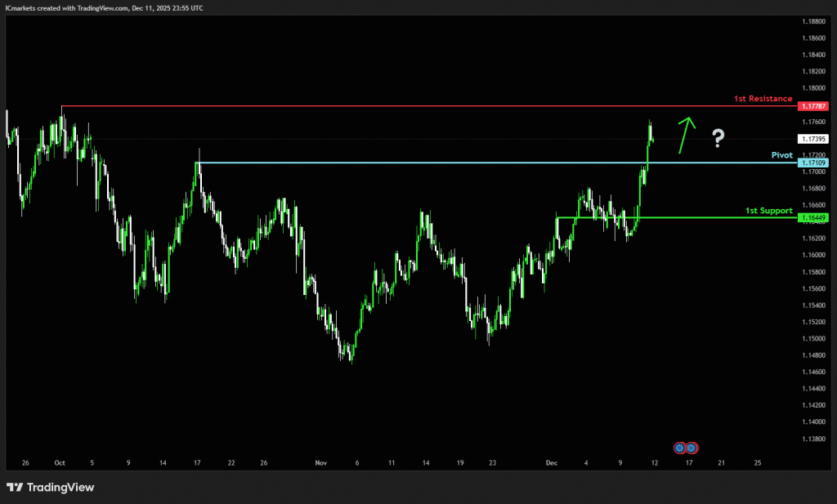Screen dimensions: 837x504
Task: Click the ICmarkets TradingView.com header text
Action: point(105,7)
